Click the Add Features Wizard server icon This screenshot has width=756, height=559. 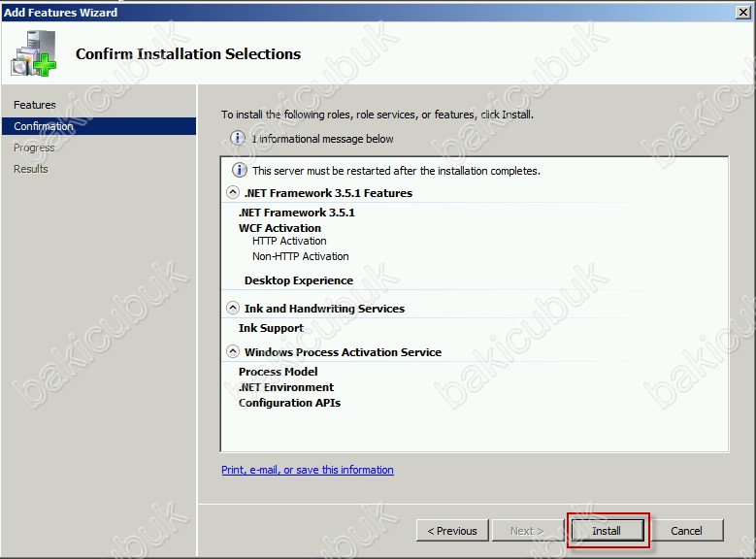point(34,53)
